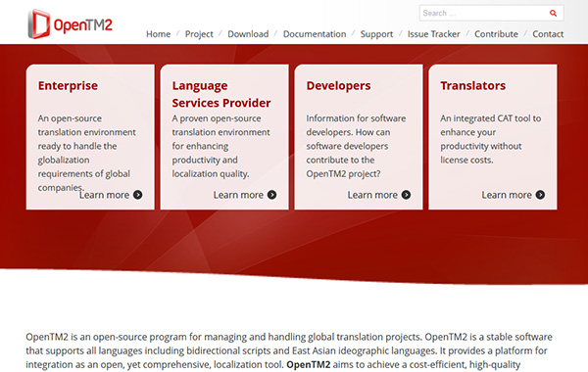Open the Documentation menu item
The width and height of the screenshot is (588, 372).
pos(315,34)
